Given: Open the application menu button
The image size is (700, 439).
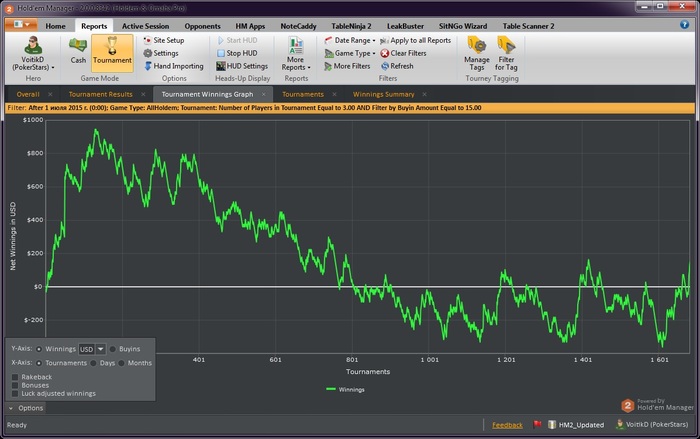Looking at the screenshot, I should click(x=21, y=24).
